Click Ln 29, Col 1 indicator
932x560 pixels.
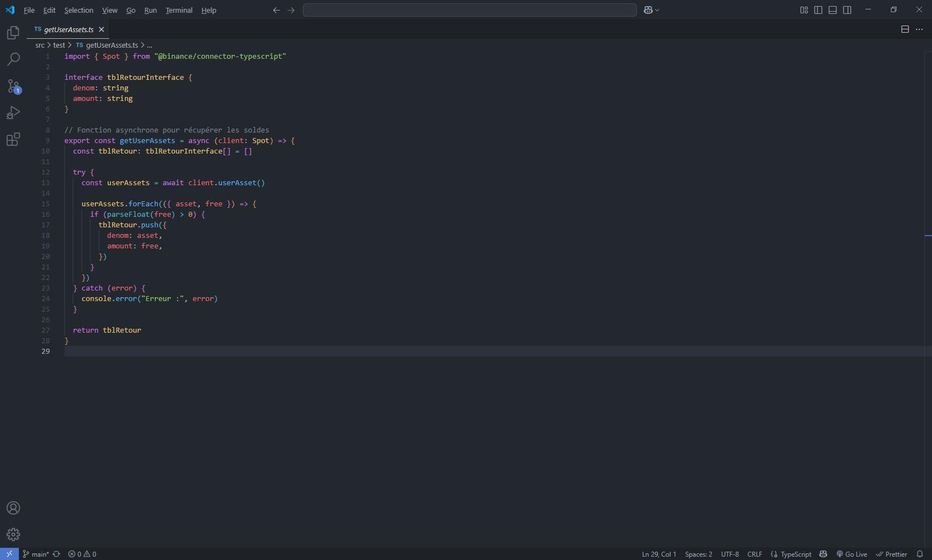point(659,554)
